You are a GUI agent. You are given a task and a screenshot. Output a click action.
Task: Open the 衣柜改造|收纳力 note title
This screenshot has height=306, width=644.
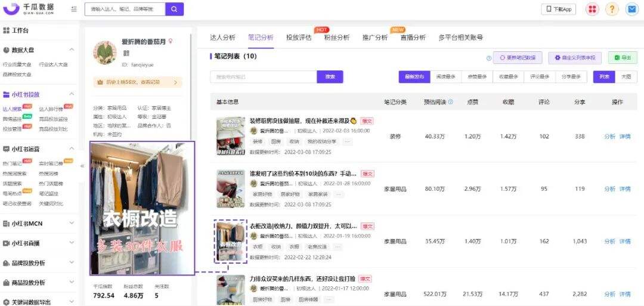304,226
